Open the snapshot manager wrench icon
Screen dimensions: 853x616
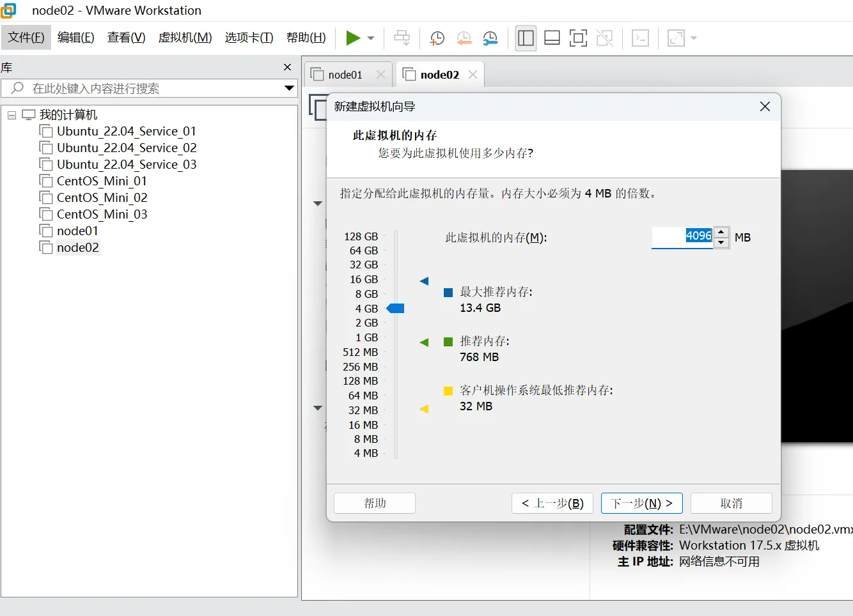[x=490, y=38]
